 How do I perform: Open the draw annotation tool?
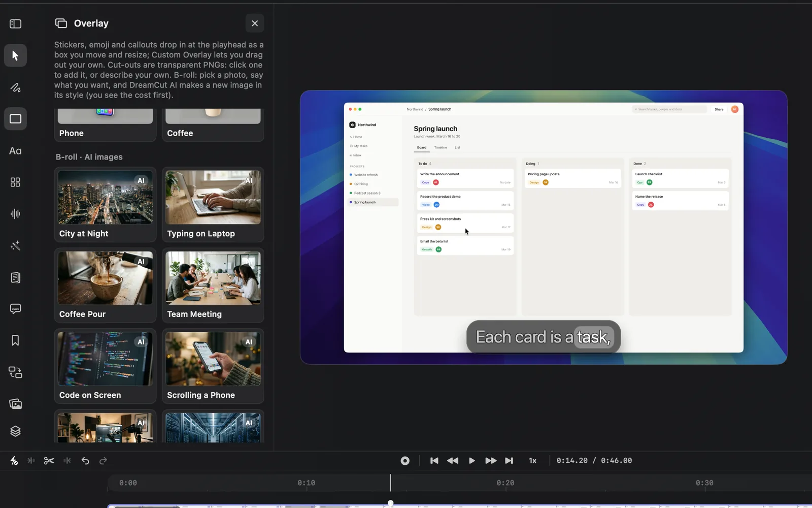(x=15, y=87)
